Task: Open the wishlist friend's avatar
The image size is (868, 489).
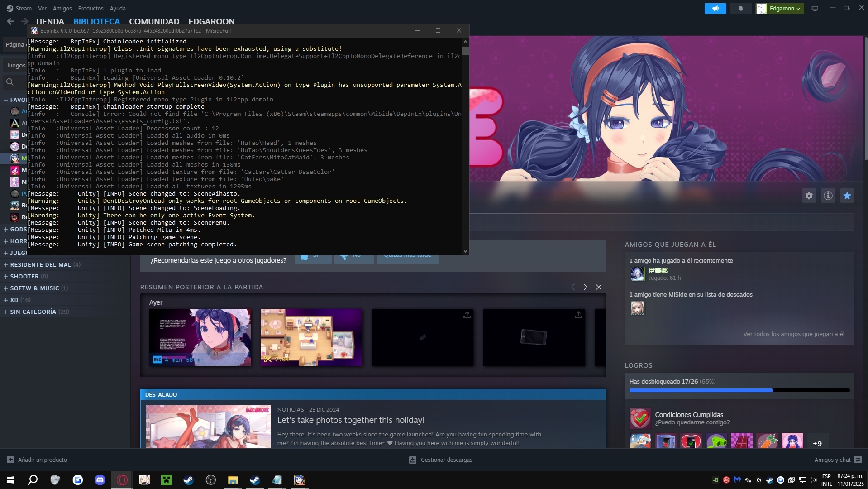Action: (637, 308)
